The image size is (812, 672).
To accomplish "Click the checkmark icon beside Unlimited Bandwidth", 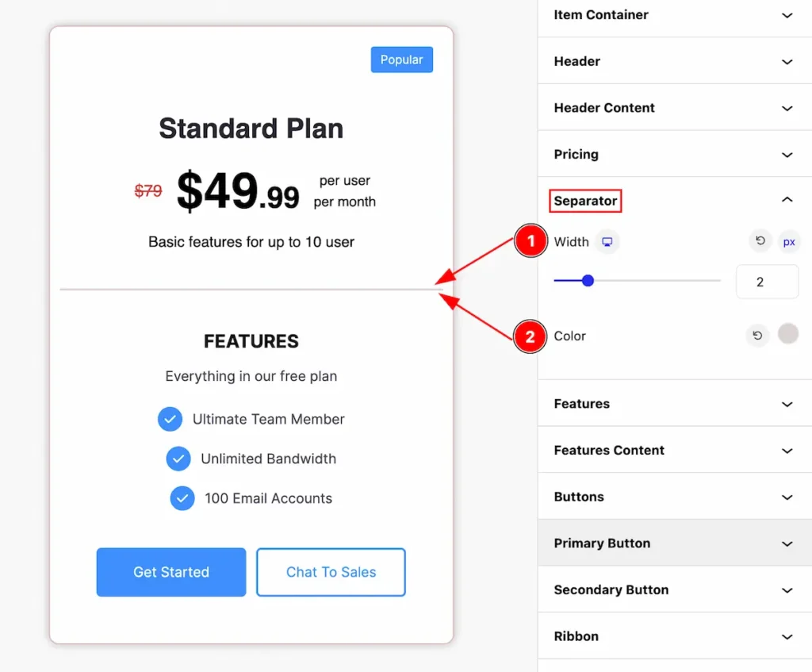I will (x=178, y=459).
